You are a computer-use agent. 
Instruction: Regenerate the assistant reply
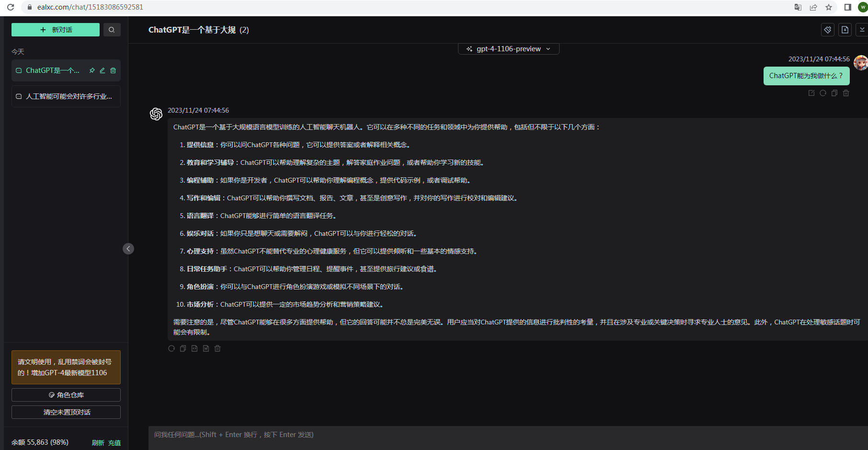171,348
